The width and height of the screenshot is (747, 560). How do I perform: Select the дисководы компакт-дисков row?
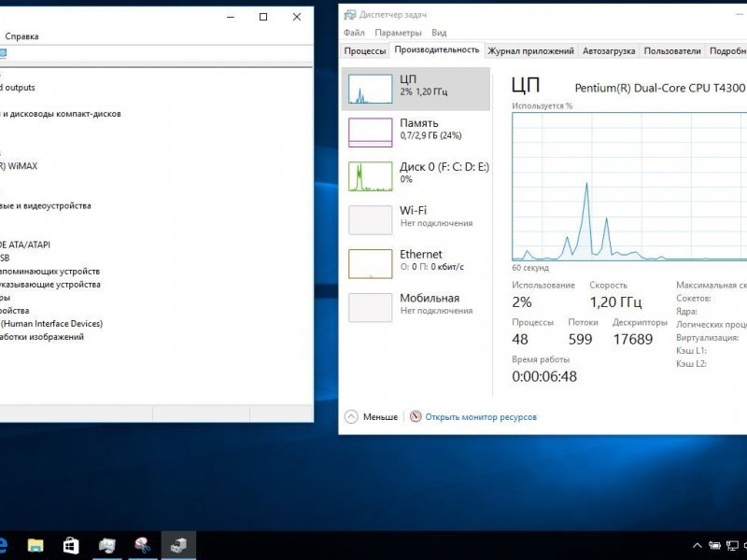(61, 114)
